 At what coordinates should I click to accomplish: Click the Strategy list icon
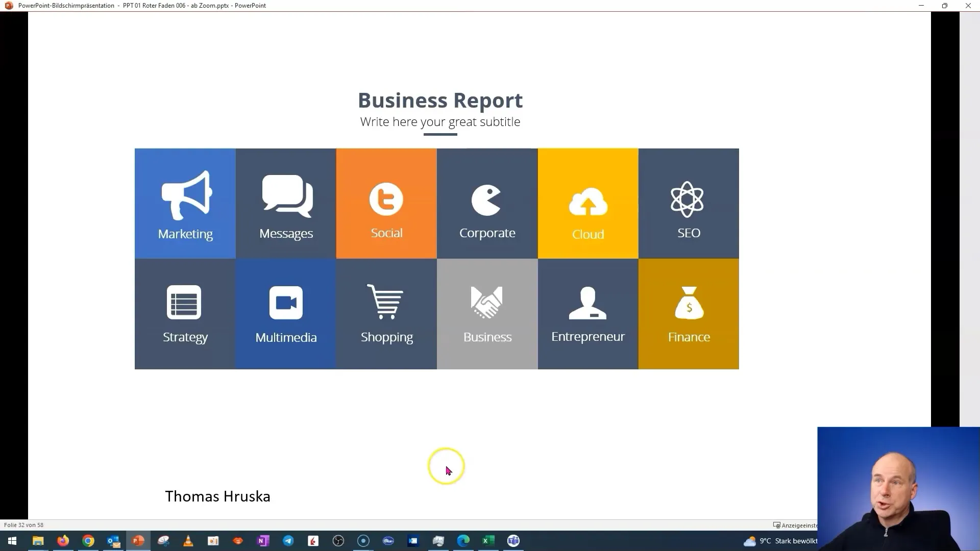tap(185, 302)
